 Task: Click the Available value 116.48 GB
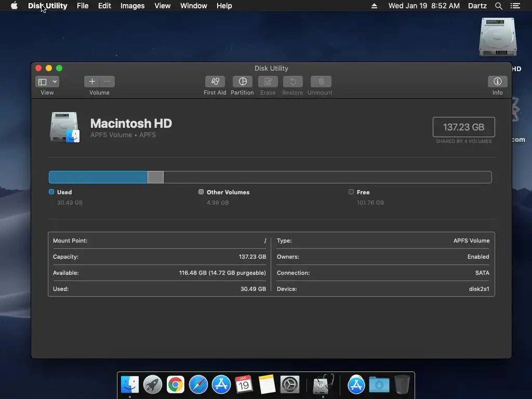click(222, 273)
